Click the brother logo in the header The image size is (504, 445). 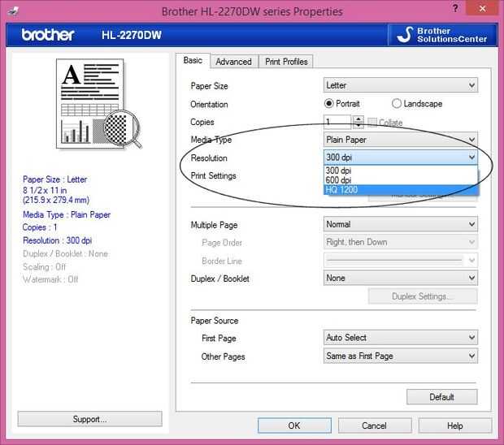(x=48, y=35)
